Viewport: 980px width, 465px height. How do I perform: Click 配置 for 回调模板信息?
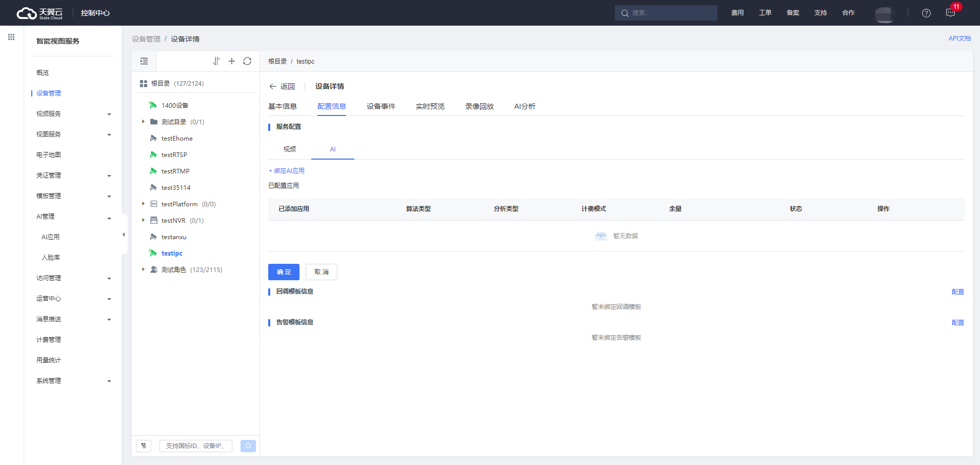[958, 292]
